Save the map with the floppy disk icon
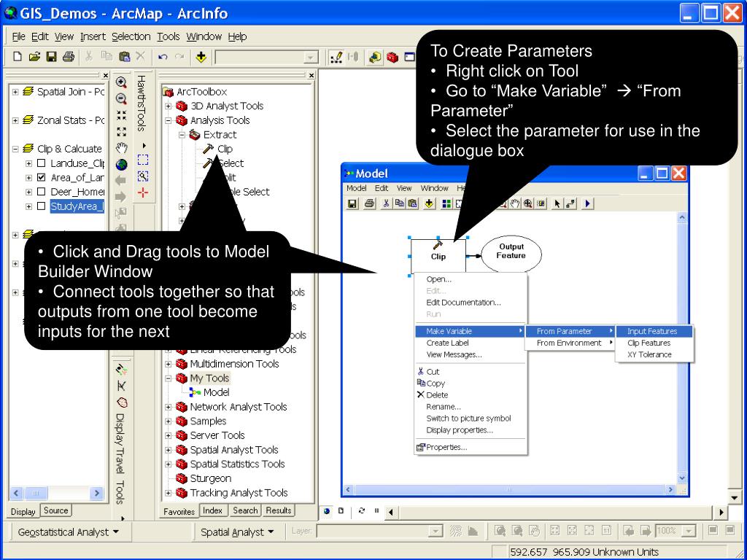The height and width of the screenshot is (560, 747). [51, 57]
